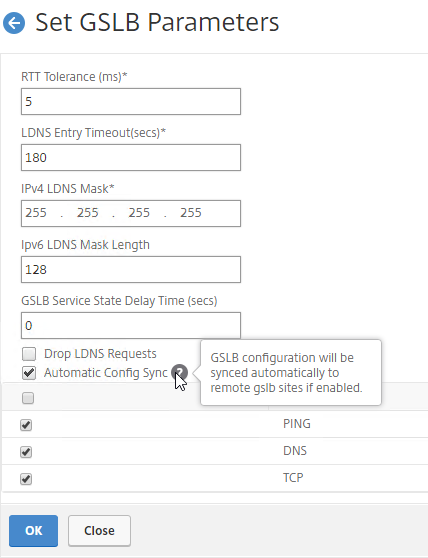Click the first octet of IPv4 LDNS Mask

coord(36,213)
